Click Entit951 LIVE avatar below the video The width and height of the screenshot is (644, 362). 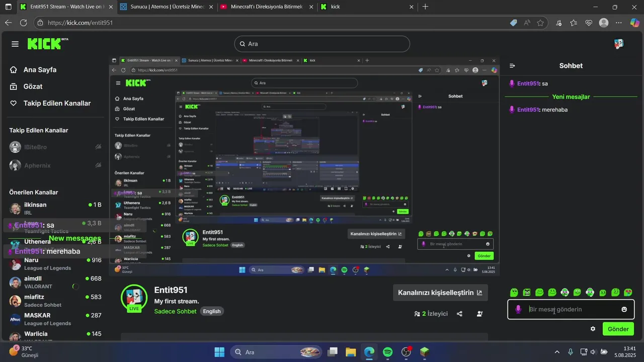(134, 298)
